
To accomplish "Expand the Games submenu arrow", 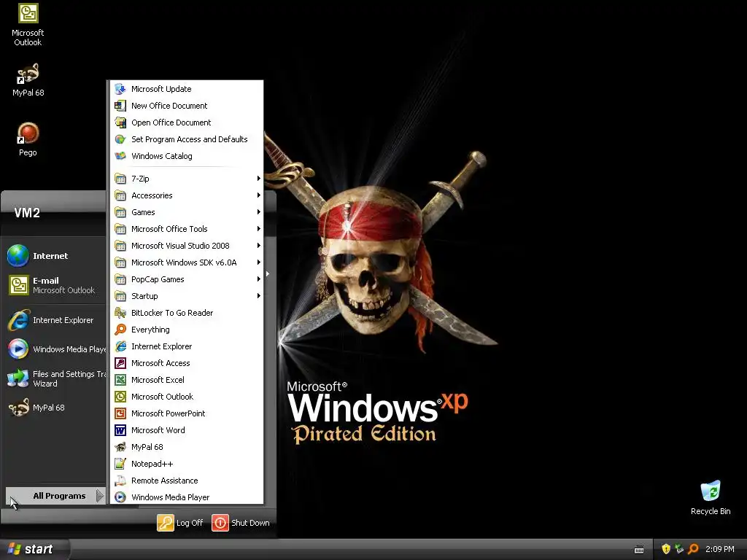I will point(259,212).
